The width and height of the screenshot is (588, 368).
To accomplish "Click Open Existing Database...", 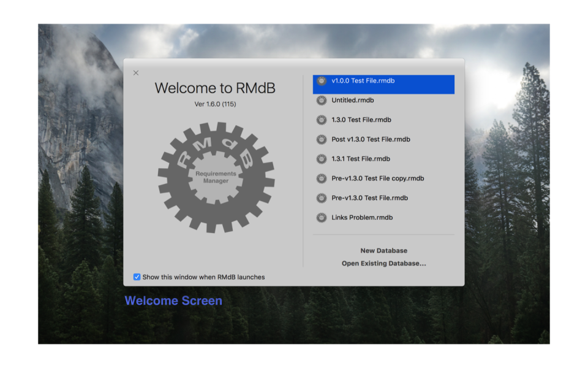I will tap(383, 263).
